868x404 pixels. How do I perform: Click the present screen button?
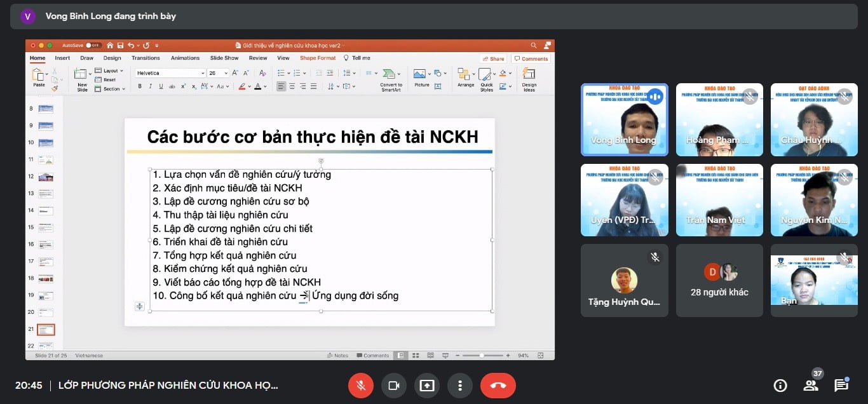pyautogui.click(x=426, y=386)
